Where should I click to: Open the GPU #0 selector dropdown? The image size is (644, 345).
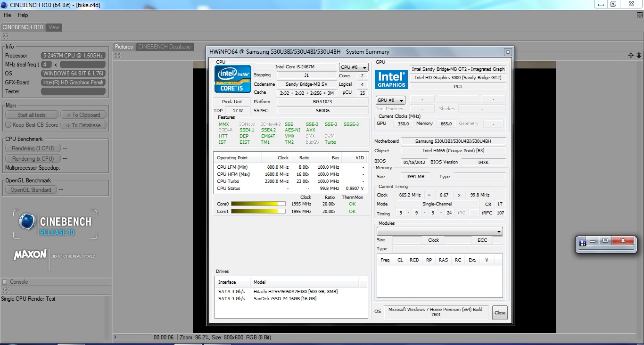(390, 100)
